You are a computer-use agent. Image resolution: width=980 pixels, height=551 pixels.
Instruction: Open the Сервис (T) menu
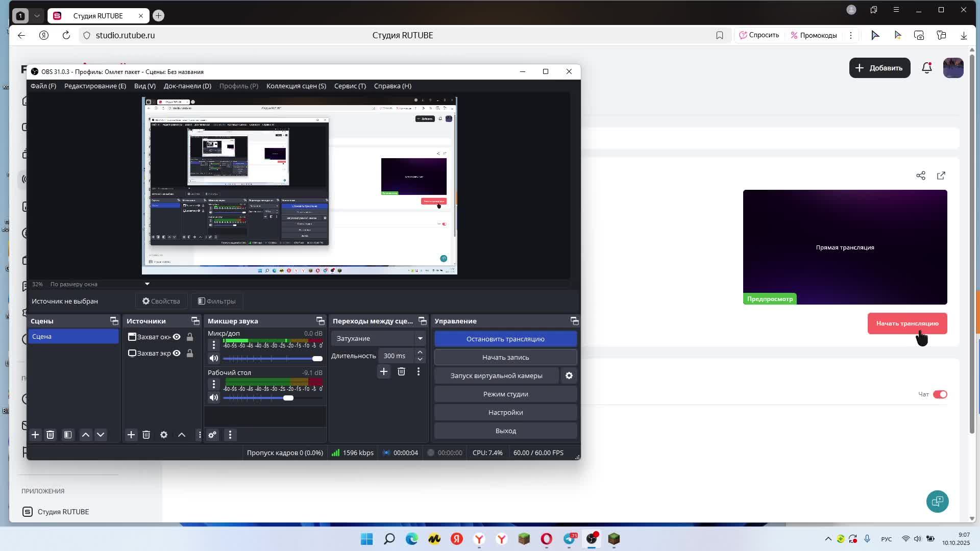click(350, 86)
